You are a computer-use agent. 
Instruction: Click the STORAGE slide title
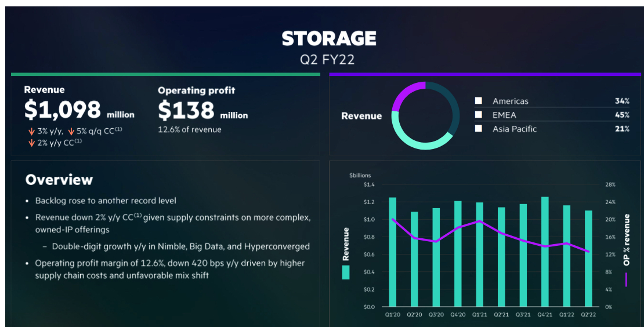point(329,39)
